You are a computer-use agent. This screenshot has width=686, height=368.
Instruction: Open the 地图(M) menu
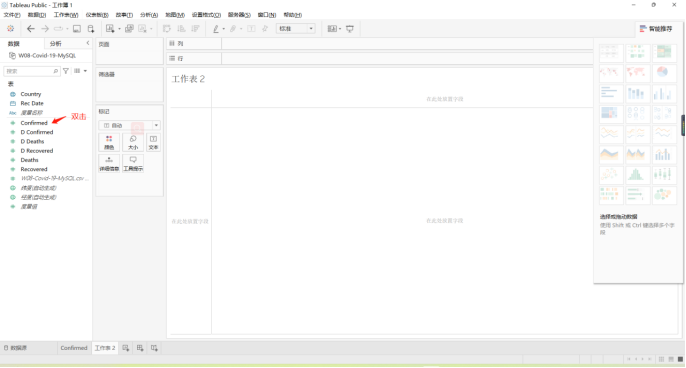[175, 15]
